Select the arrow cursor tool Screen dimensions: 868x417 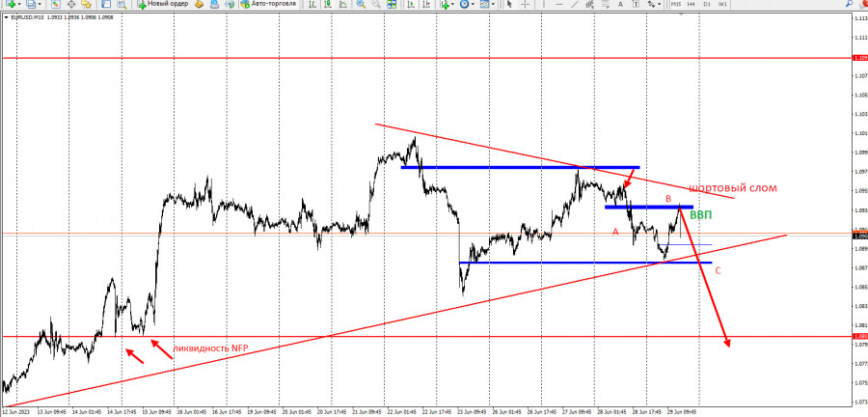pos(509,4)
